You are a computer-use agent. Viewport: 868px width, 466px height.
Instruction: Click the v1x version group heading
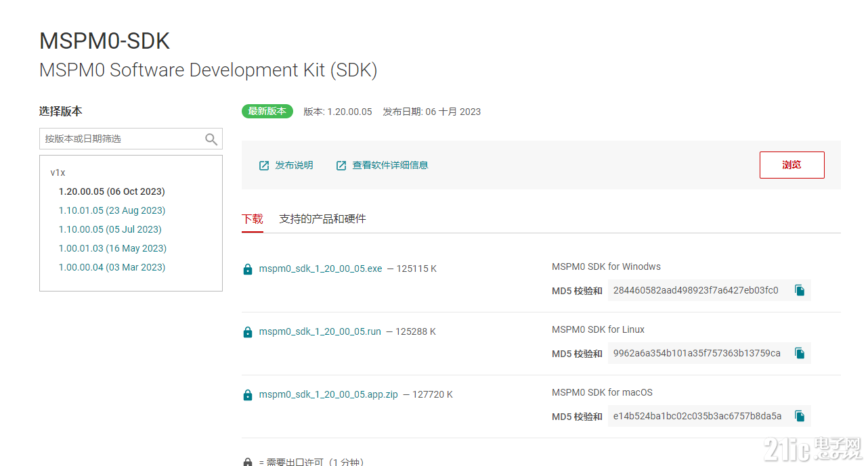[58, 172]
